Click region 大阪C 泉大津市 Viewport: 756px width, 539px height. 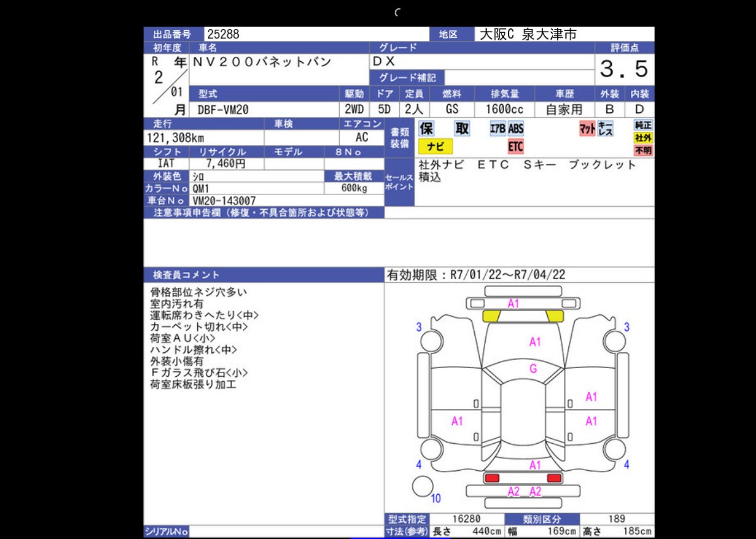point(528,34)
